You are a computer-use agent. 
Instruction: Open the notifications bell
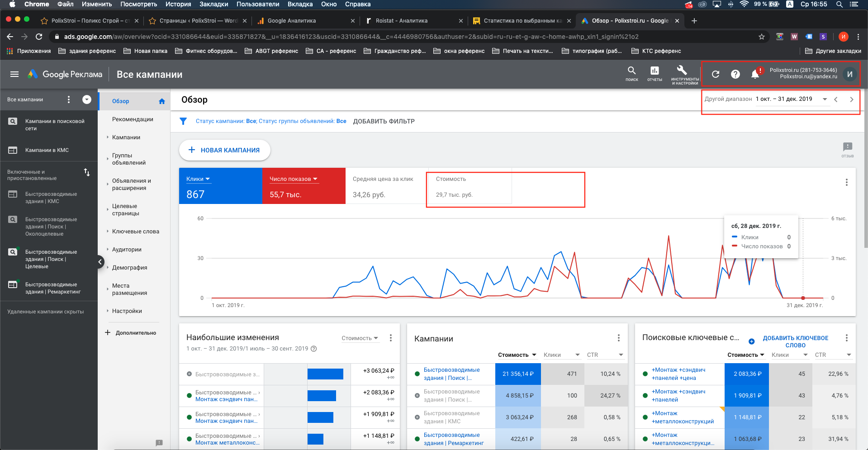755,74
